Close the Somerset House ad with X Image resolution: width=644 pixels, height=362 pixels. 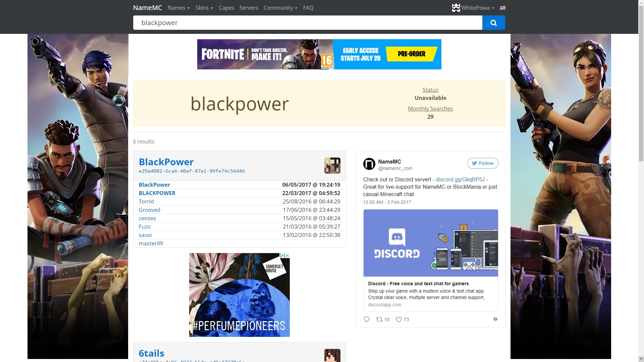287,255
